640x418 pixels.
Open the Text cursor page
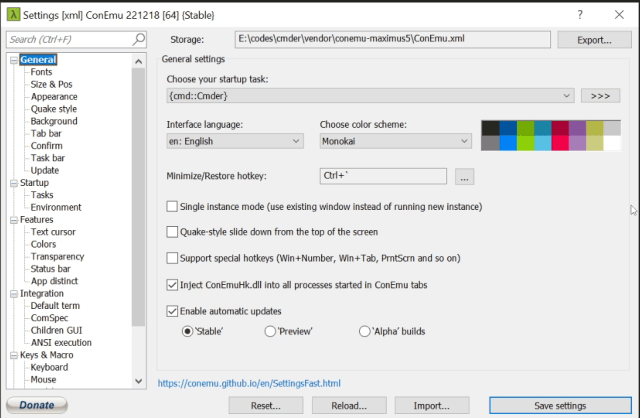[53, 232]
